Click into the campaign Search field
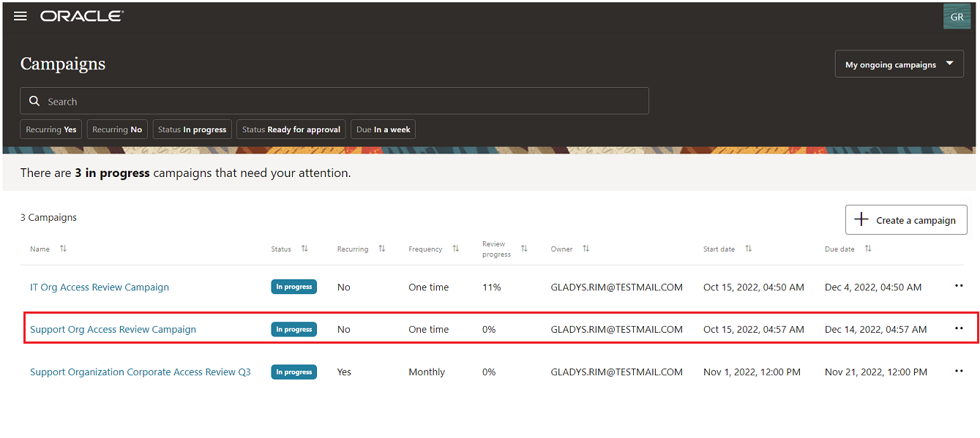Screen dimensions: 980x438 [x=334, y=101]
